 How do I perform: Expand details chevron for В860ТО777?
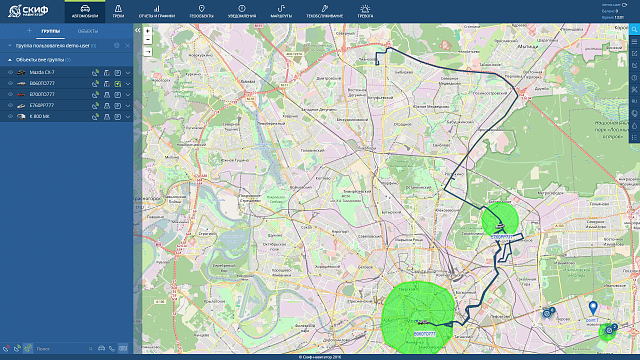coord(128,84)
